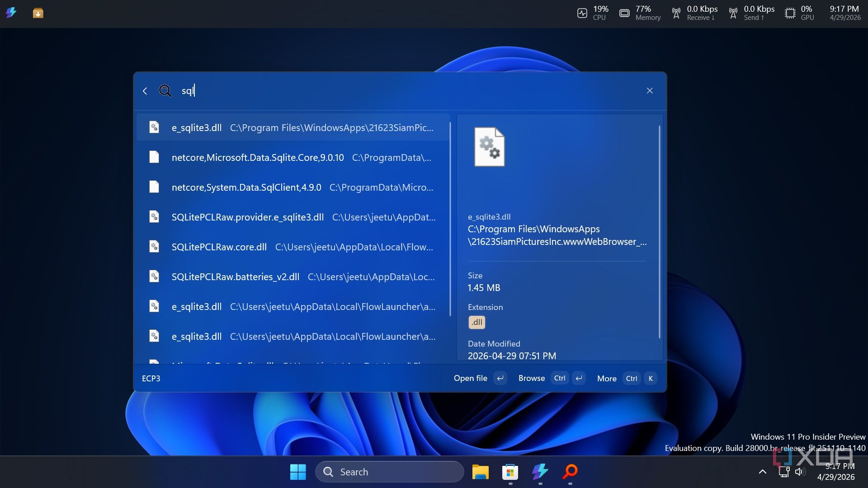Select the SQLitePCLRaw.batteries_v2.dll result
The image size is (868, 488).
293,277
